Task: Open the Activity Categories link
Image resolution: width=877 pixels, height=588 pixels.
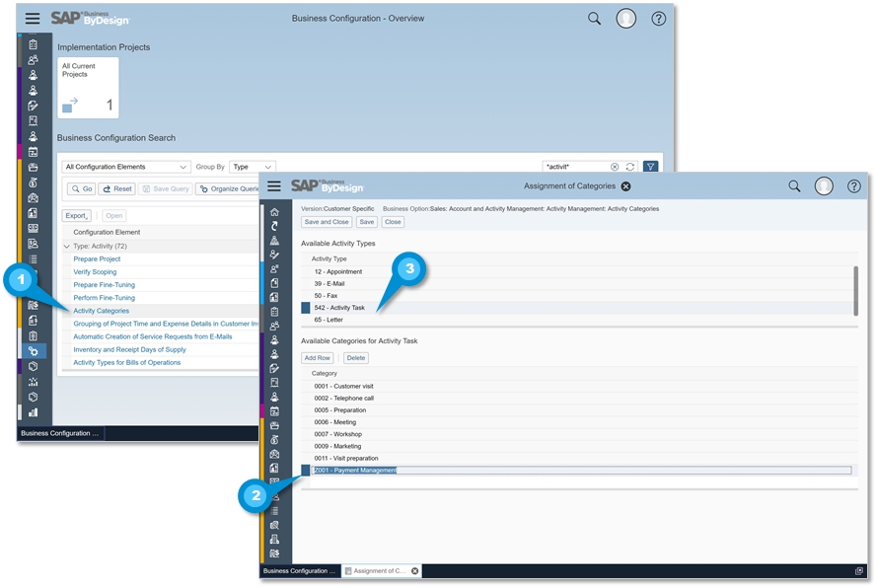Action: pos(101,311)
